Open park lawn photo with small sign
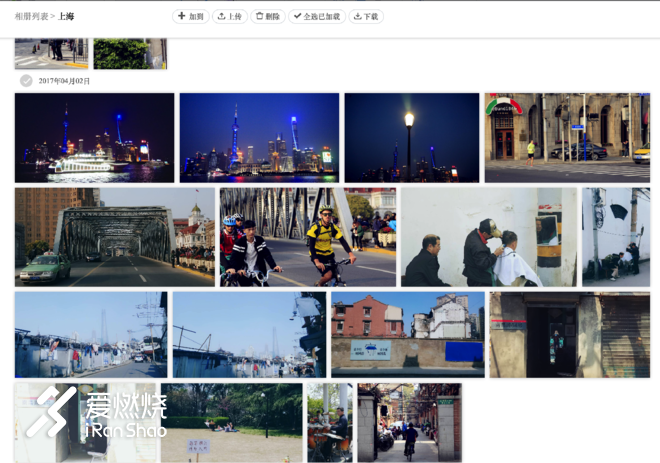660x463 pixels. pos(232,423)
